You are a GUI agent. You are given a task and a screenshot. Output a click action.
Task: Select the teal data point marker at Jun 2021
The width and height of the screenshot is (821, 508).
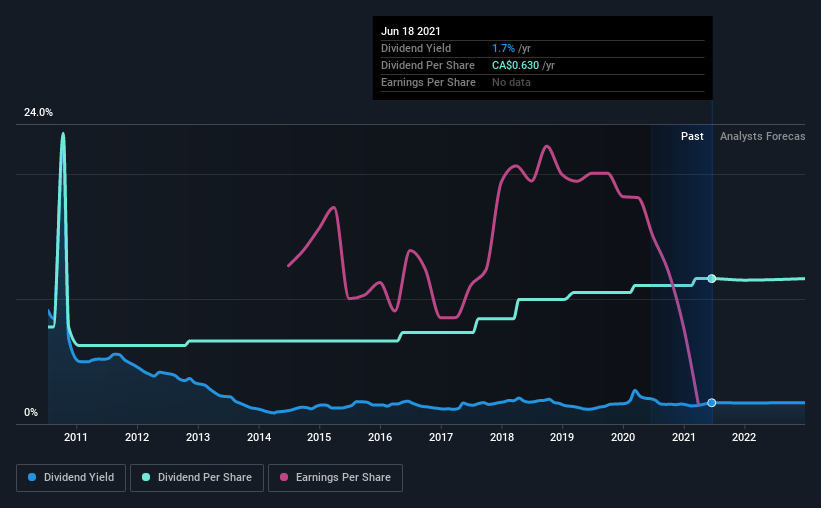pos(712,279)
